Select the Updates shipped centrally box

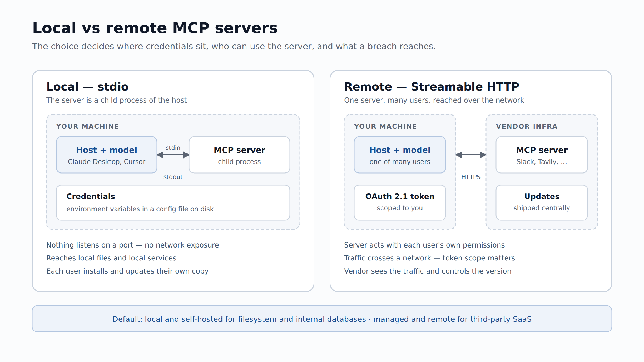coord(542,203)
